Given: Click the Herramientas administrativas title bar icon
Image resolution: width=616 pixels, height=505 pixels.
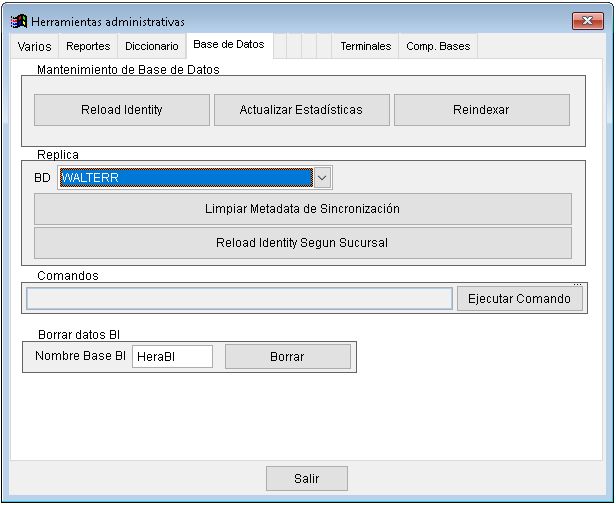Looking at the screenshot, I should (19, 21).
